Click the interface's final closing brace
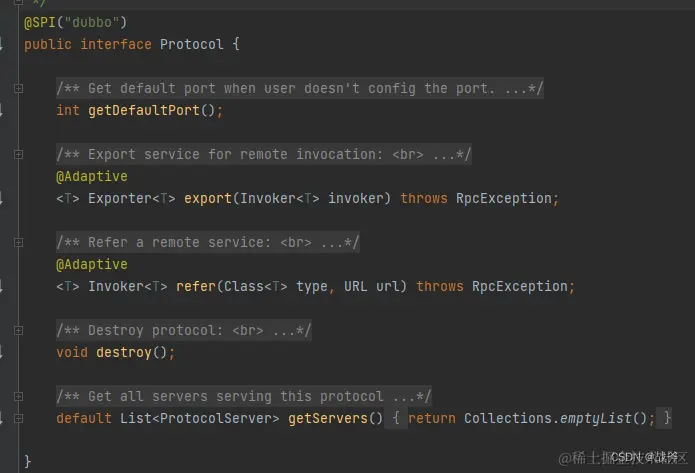Screen dimensions: 695x473 pos(27,461)
